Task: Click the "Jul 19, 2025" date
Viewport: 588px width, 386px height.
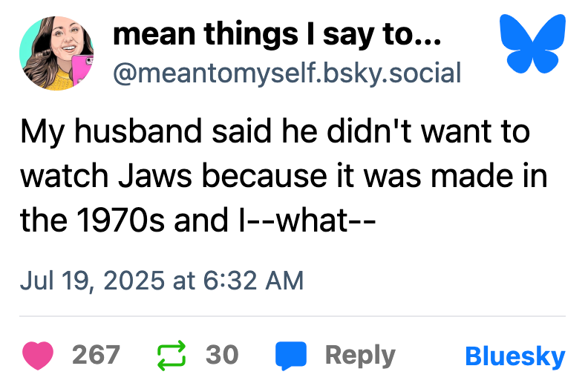Action: [x=94, y=281]
